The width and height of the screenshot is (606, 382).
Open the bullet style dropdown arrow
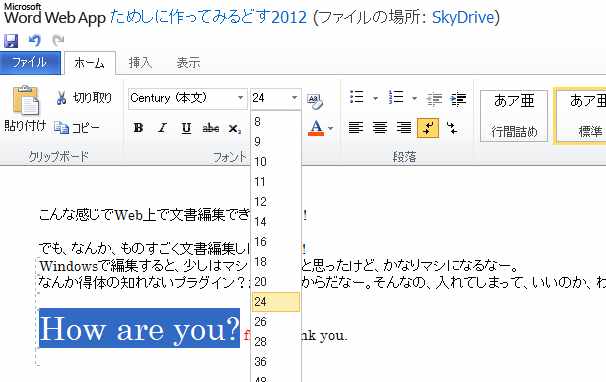coord(375,98)
